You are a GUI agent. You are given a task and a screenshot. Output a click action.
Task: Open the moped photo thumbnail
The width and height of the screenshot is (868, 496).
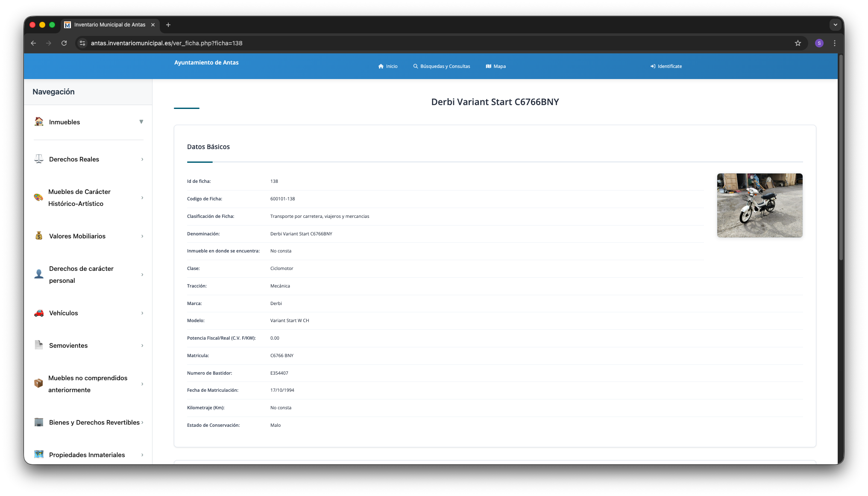(x=759, y=205)
